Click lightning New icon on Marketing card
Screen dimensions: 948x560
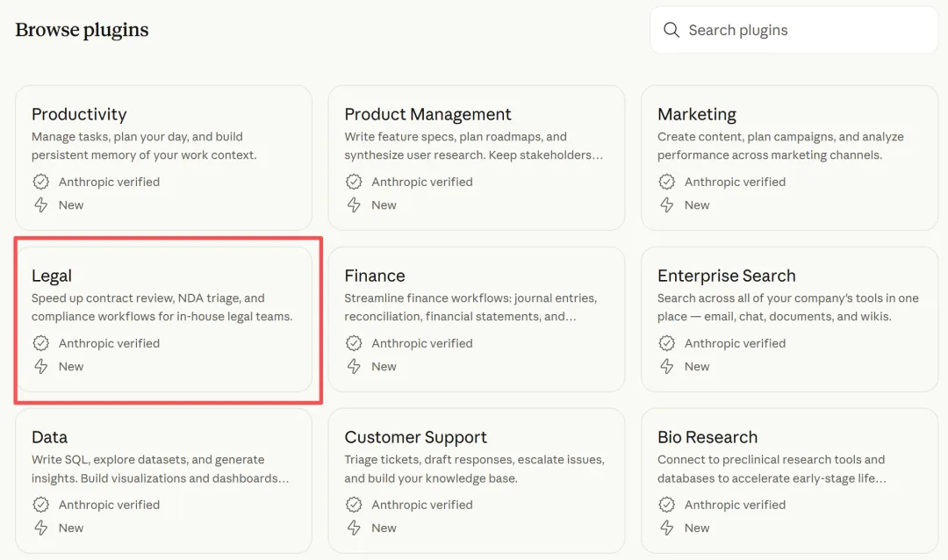[x=667, y=205]
